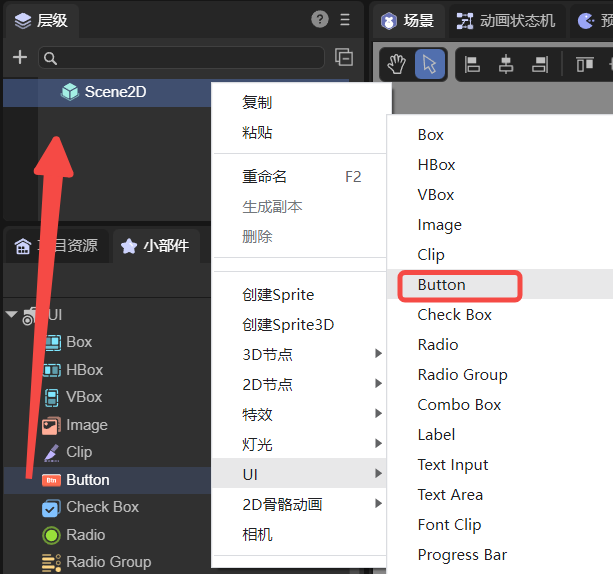The image size is (613, 574).
Task: Select the arrow pointer tool
Action: click(429, 64)
